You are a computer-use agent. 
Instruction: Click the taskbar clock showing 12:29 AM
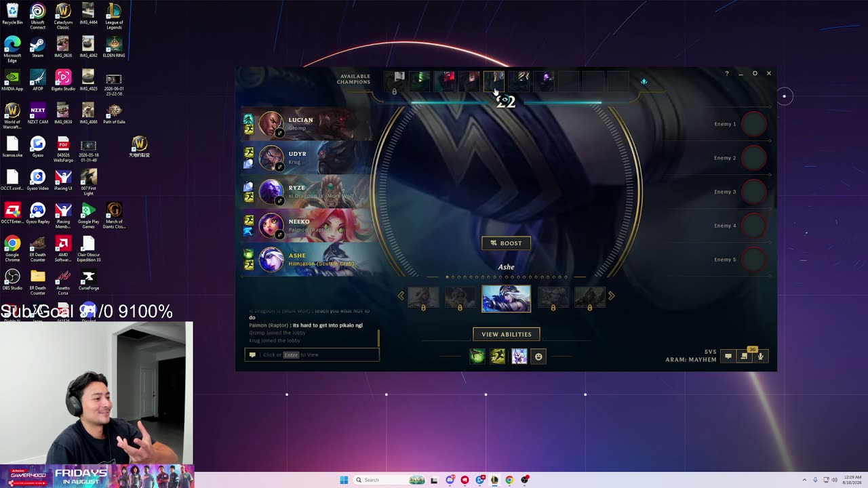point(851,480)
